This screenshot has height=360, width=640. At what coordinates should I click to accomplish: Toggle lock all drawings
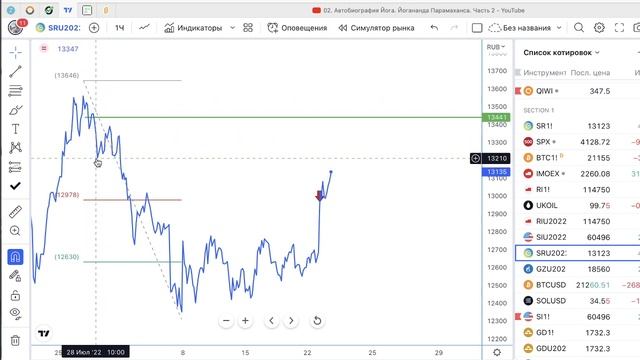16,295
